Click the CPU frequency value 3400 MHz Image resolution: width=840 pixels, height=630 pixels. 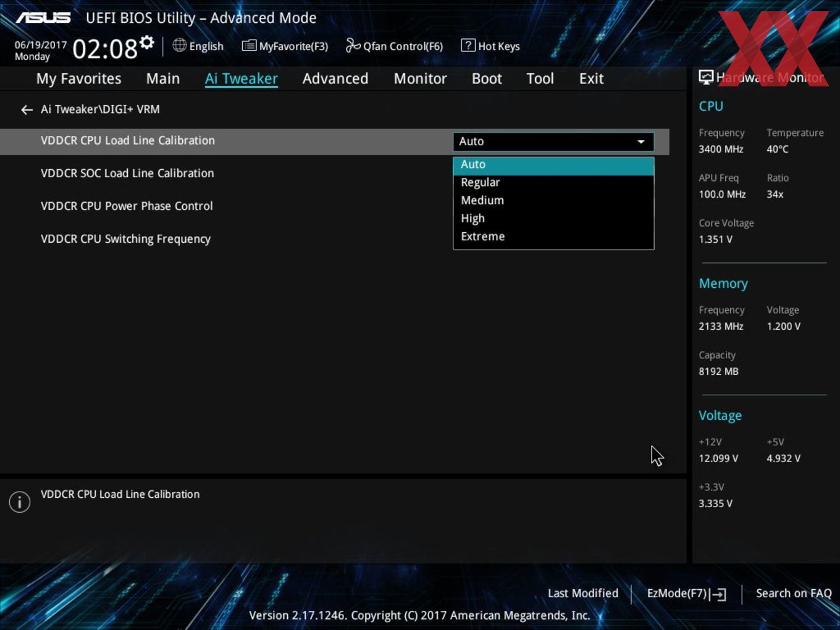pos(721,149)
